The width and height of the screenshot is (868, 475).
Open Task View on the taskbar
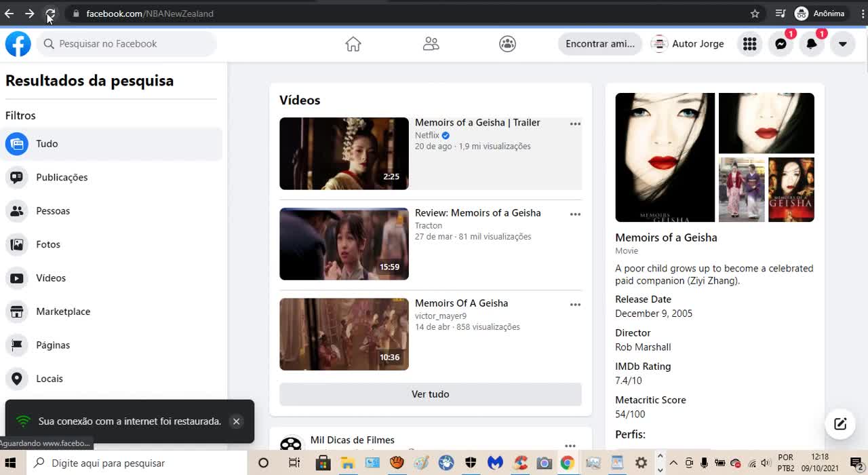pos(294,463)
